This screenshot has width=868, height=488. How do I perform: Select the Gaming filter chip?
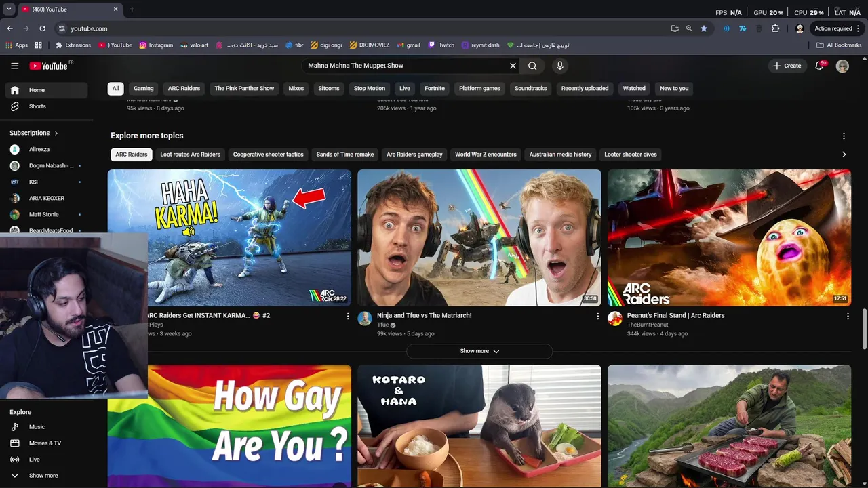[x=144, y=89]
